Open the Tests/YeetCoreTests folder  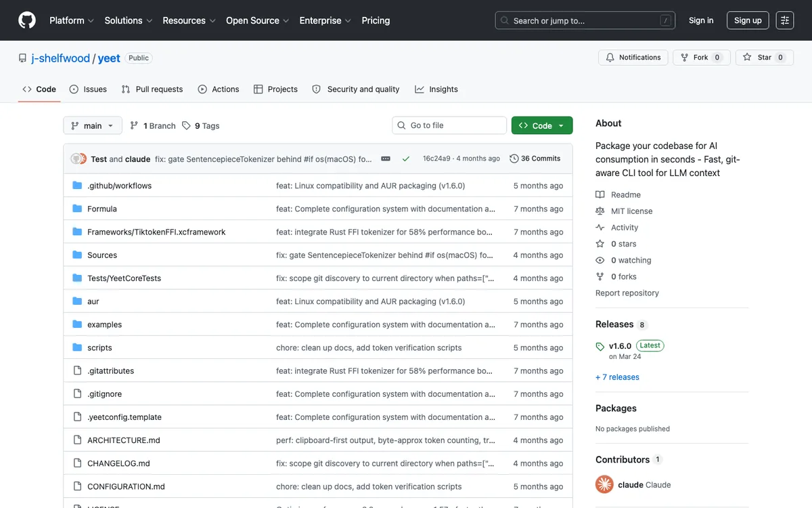click(124, 278)
